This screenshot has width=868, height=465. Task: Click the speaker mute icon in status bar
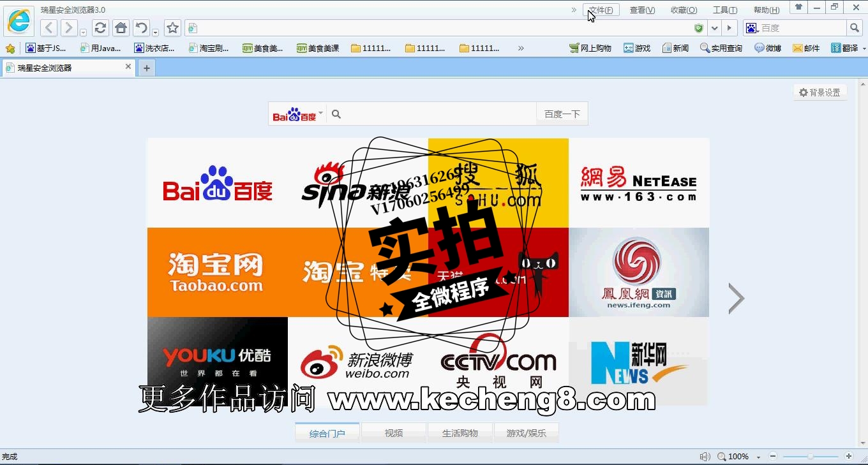coord(705,457)
